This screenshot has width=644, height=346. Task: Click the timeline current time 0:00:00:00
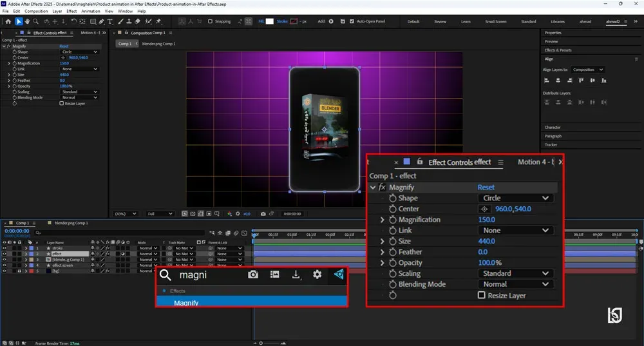(17, 231)
